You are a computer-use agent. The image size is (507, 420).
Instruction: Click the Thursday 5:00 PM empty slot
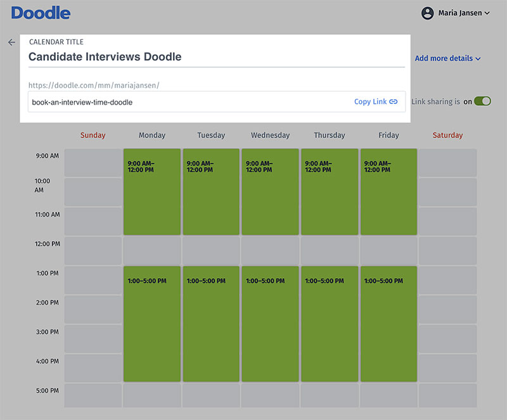(x=330, y=395)
